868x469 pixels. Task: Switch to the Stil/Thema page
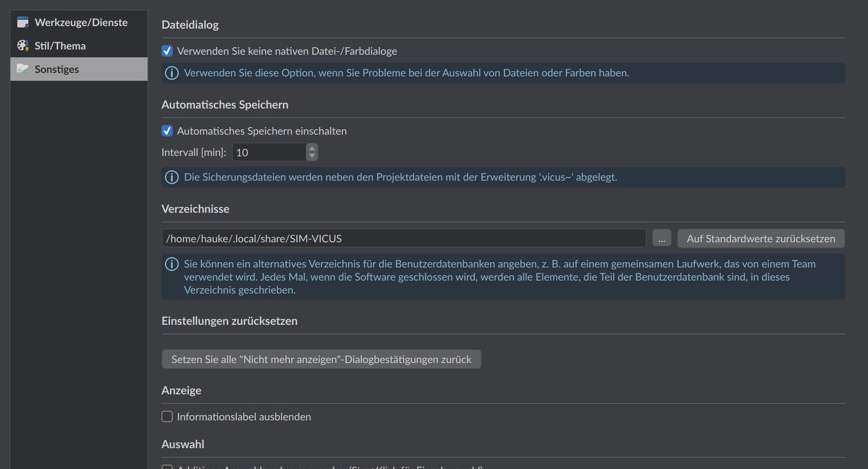(79, 46)
